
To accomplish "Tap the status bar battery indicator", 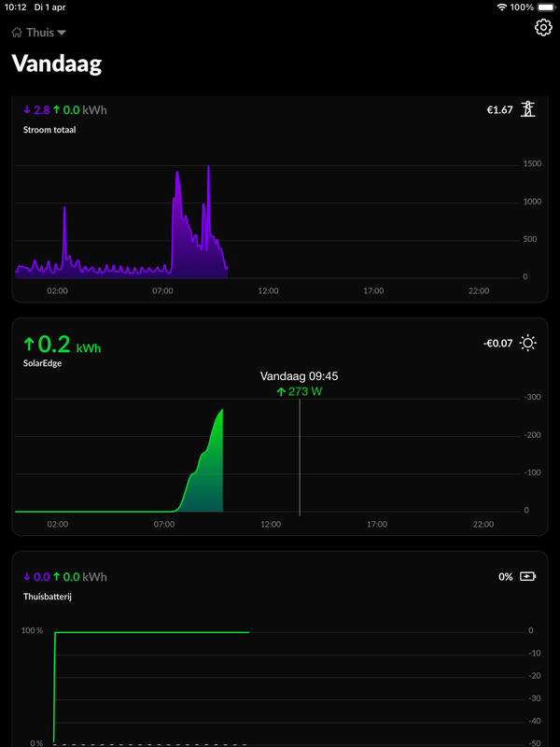I will 545,7.
